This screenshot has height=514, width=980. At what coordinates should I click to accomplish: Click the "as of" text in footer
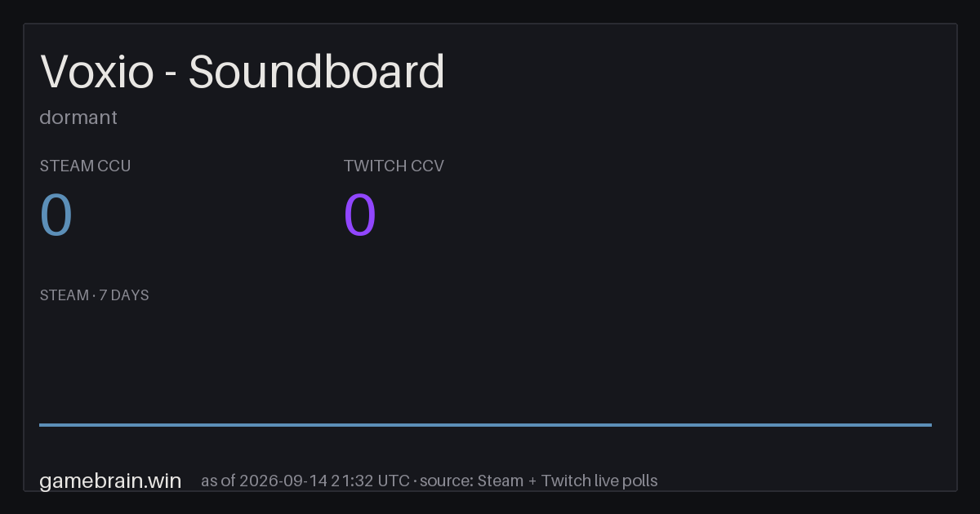click(x=218, y=481)
